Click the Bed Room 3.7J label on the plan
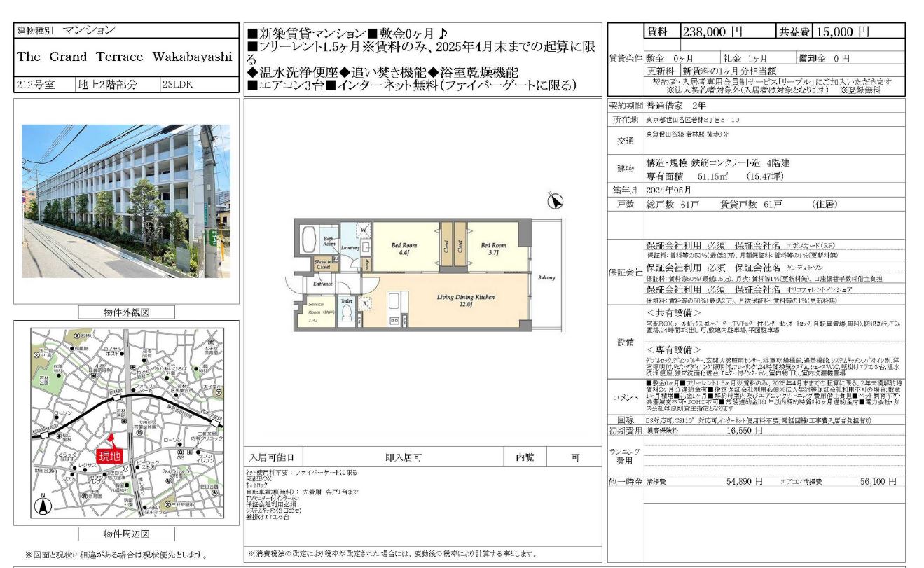Image resolution: width=924 pixels, height=568 pixels. coord(493,249)
